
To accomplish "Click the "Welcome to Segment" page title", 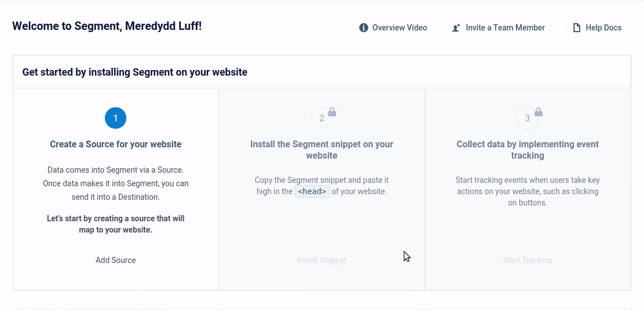I will tap(107, 26).
